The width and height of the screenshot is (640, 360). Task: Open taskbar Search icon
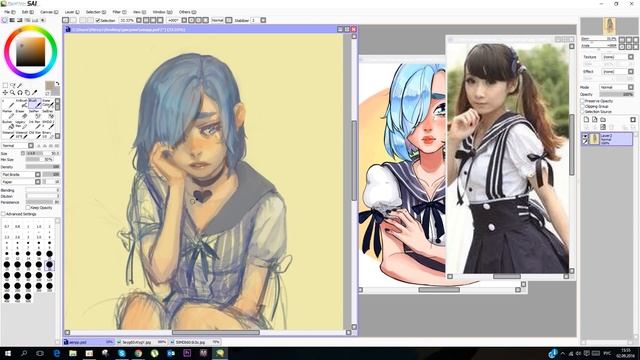[24, 353]
